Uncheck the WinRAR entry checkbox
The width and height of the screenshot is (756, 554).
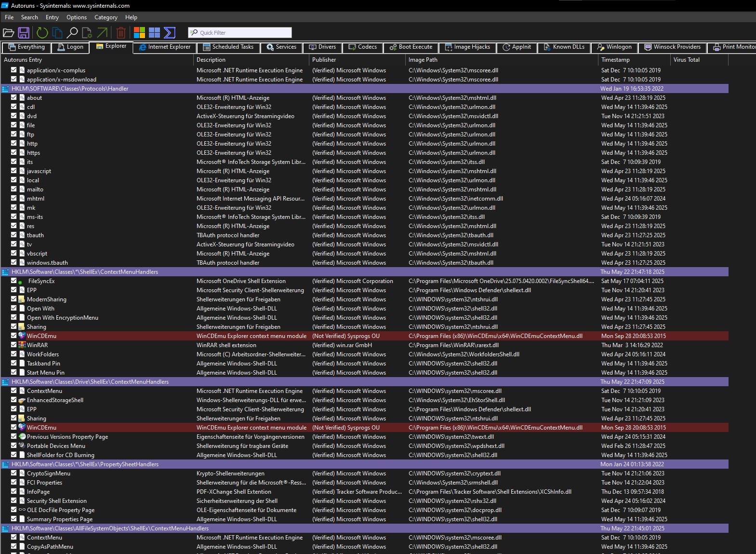(14, 345)
